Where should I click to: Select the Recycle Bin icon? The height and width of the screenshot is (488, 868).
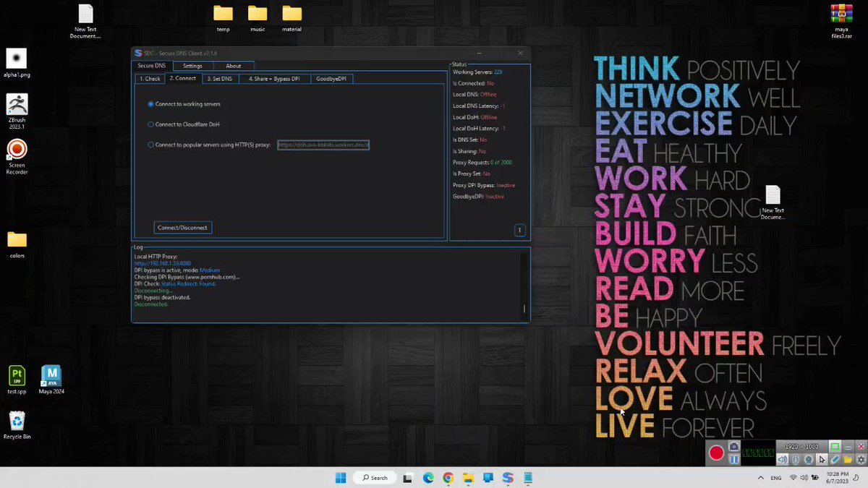(x=17, y=425)
